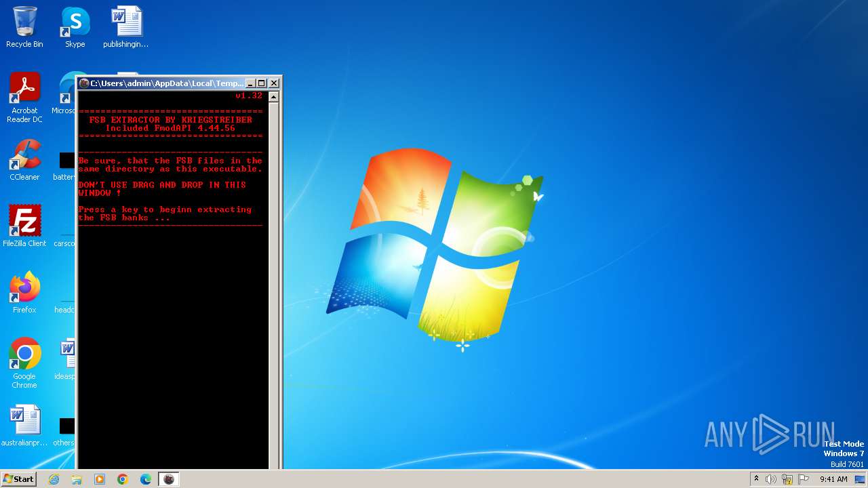Launch CCleaner from the desktop
The width and height of the screenshot is (868, 488).
[24, 160]
